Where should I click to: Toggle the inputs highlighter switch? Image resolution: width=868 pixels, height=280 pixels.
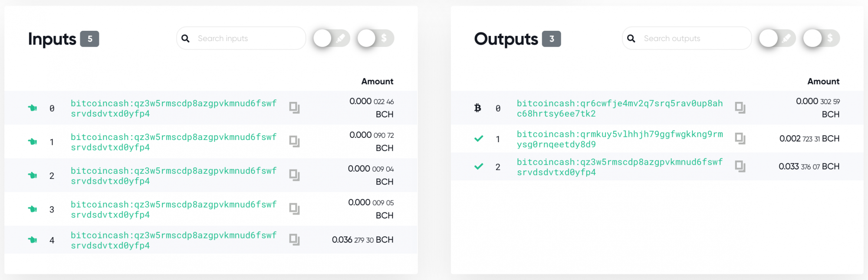click(x=332, y=39)
